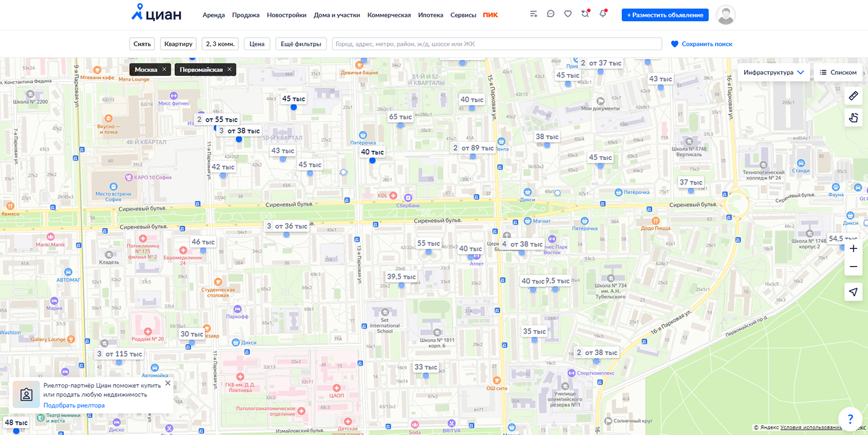Open notifications bell icon

(x=603, y=14)
